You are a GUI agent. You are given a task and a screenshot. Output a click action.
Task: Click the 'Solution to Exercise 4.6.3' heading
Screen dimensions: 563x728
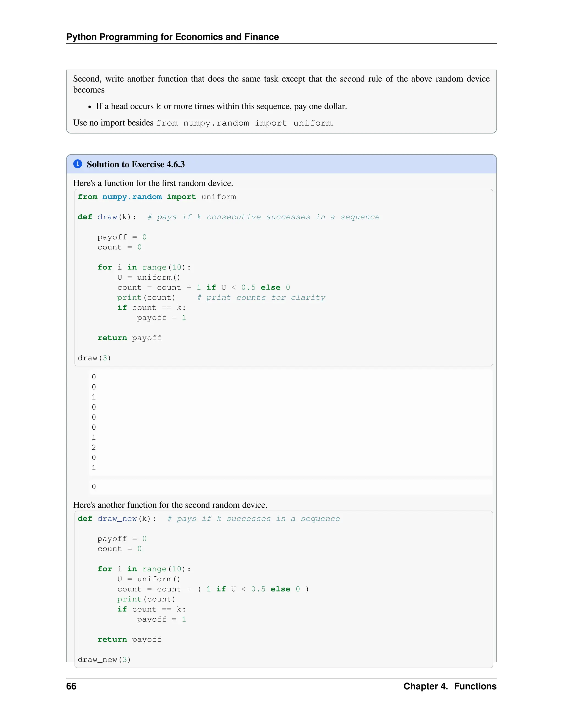(136, 164)
